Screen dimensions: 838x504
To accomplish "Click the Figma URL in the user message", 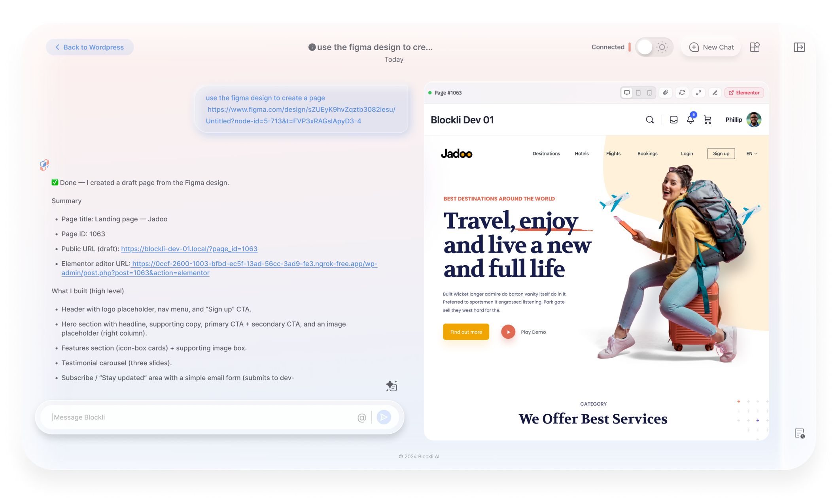I will [x=301, y=115].
